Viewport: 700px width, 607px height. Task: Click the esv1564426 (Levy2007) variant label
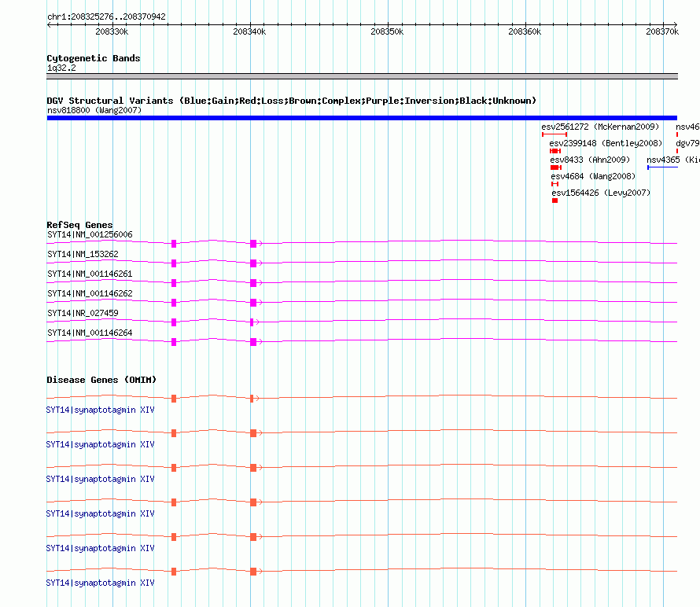601,193
